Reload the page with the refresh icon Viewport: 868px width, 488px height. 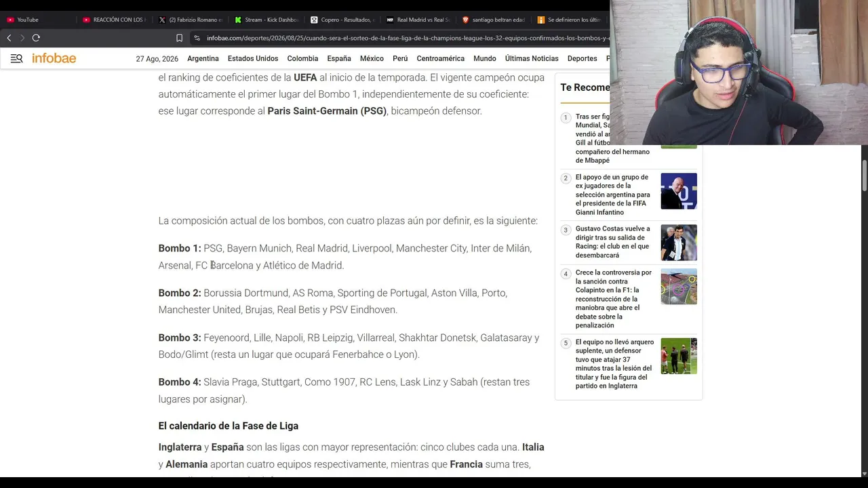[x=36, y=38]
